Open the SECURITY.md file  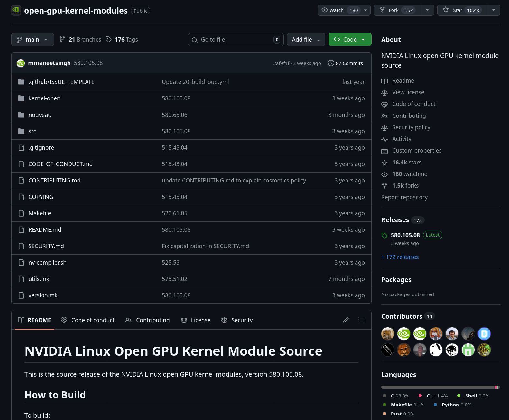tap(46, 246)
